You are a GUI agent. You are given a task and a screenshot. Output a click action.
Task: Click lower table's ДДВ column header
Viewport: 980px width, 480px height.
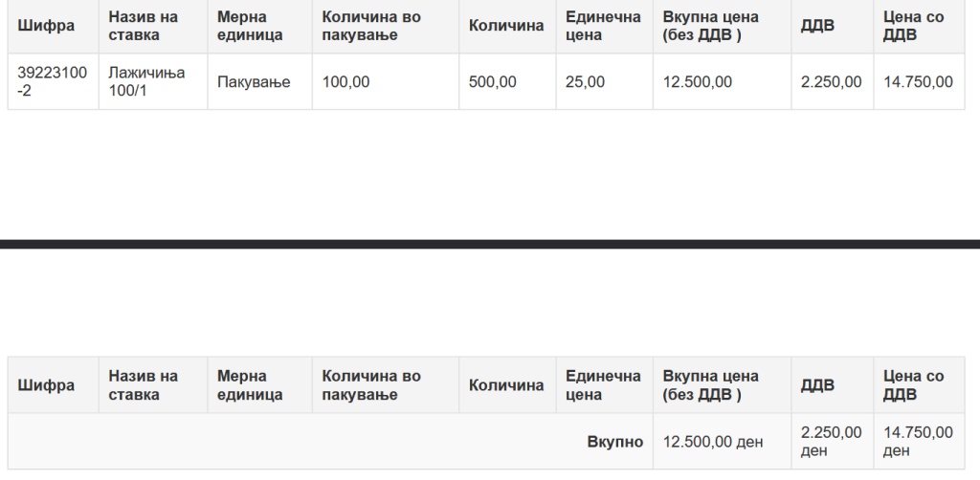coord(817,385)
